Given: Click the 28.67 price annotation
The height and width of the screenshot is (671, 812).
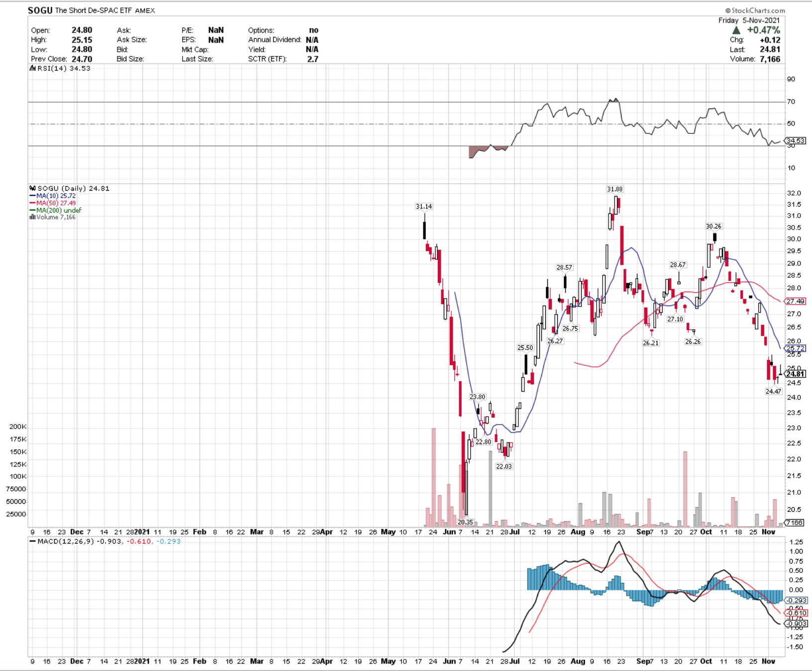Looking at the screenshot, I should click(x=678, y=265).
